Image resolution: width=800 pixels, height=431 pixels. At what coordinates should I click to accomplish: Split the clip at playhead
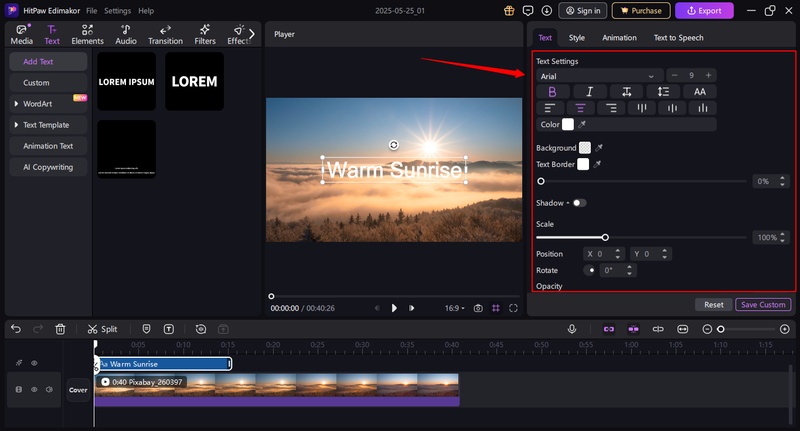click(103, 329)
